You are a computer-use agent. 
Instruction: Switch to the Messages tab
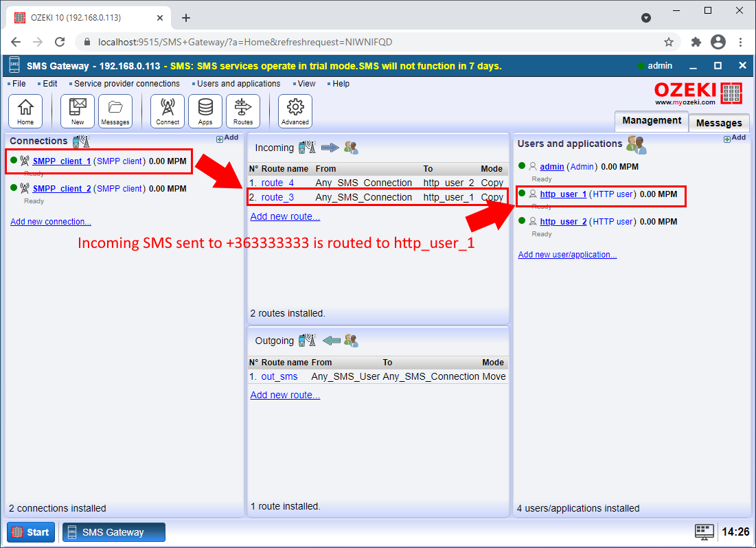(718, 123)
